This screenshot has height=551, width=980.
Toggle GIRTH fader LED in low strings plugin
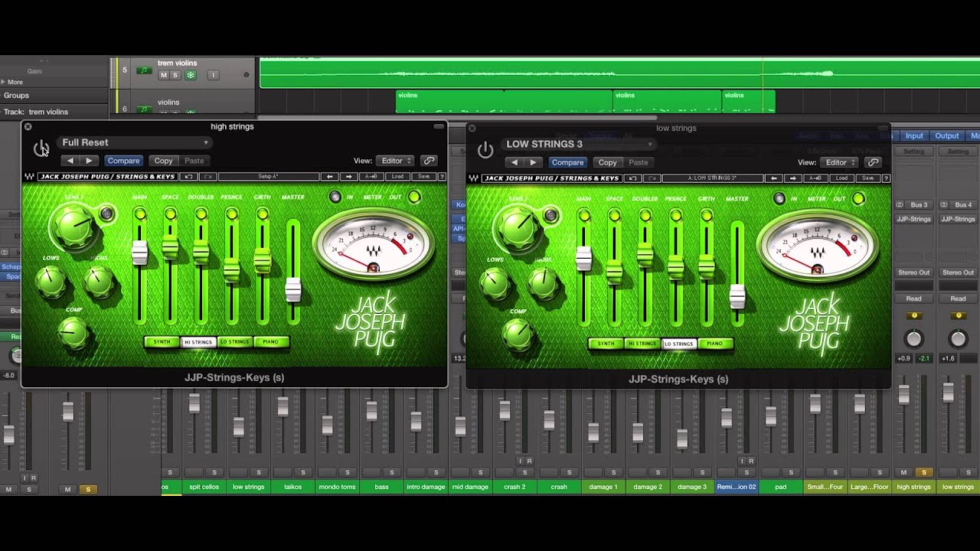[706, 216]
